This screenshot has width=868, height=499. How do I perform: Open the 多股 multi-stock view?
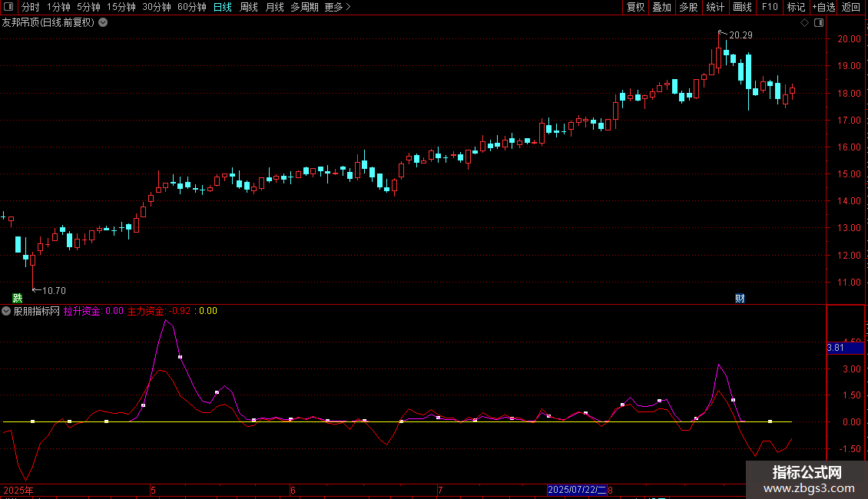(688, 7)
